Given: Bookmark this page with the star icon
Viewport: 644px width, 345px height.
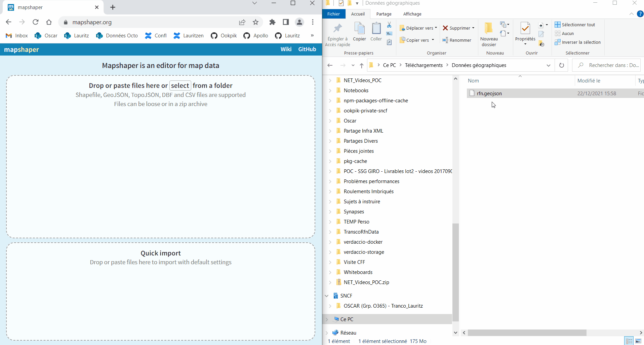Looking at the screenshot, I should (x=255, y=22).
